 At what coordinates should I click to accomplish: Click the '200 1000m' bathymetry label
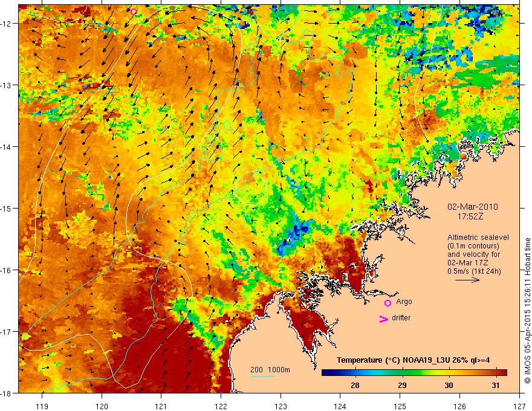coord(270,370)
